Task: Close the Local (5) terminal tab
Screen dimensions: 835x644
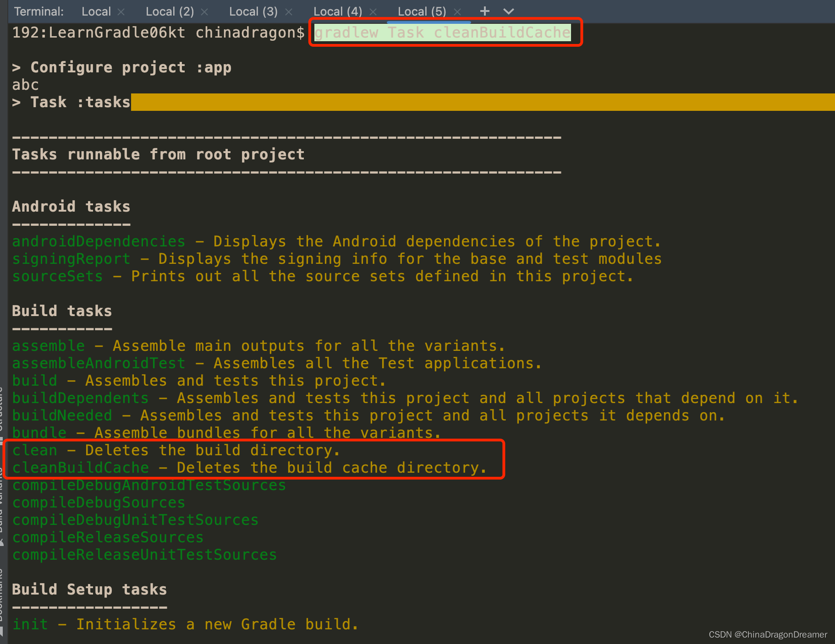Action: click(x=457, y=12)
